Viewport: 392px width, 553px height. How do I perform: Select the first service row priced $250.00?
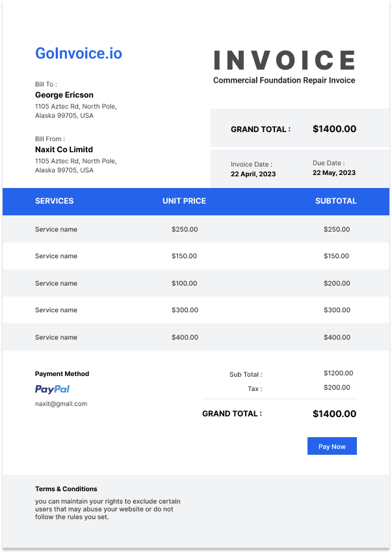click(x=196, y=229)
